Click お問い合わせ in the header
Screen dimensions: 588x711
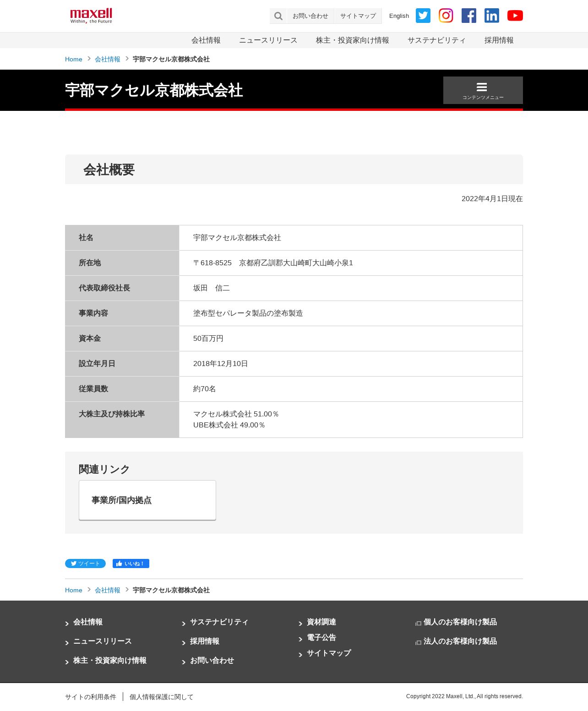[x=310, y=16]
